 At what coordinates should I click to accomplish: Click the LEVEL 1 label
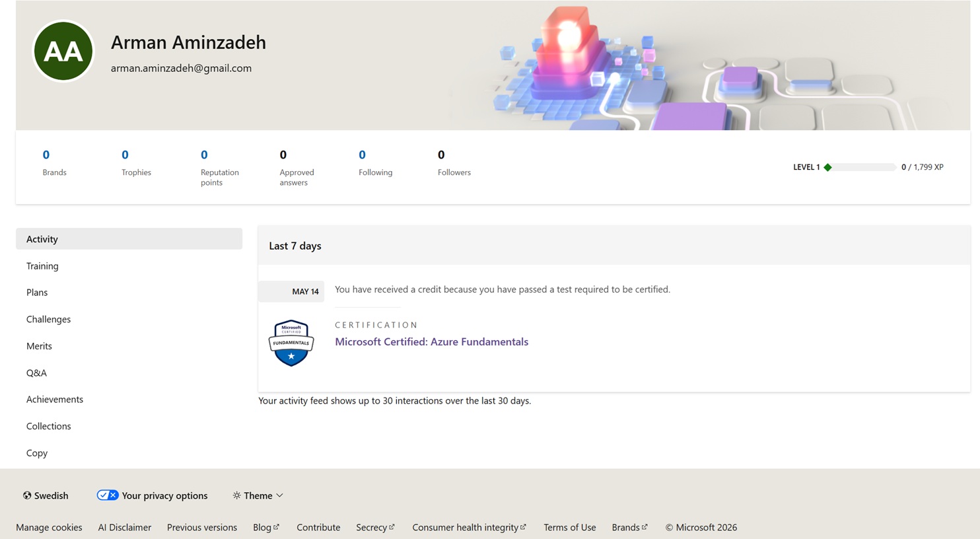pyautogui.click(x=806, y=167)
